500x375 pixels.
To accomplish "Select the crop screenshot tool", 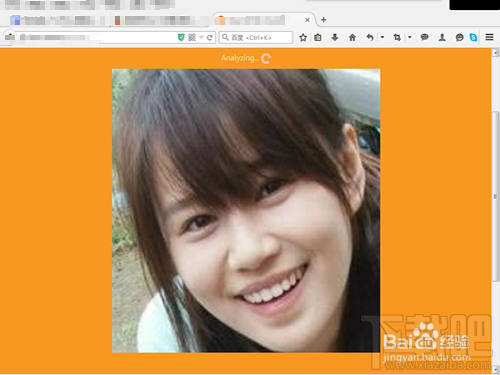I will click(397, 37).
